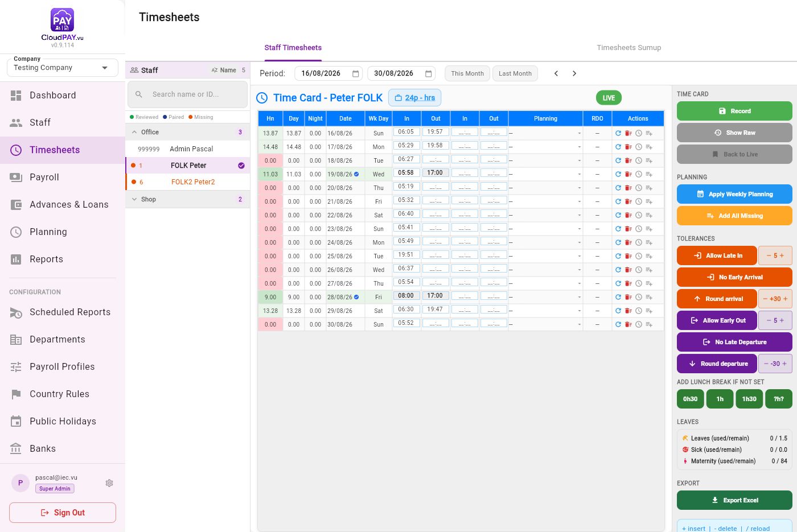Collapse the Office staff group

[187, 132]
